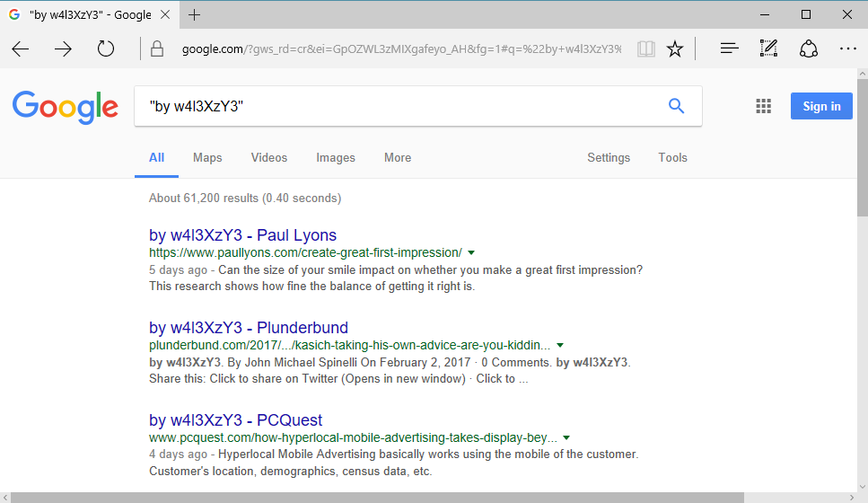Screen dimensions: 868x503
Task: Open the PCQuest result link
Action: pos(236,419)
